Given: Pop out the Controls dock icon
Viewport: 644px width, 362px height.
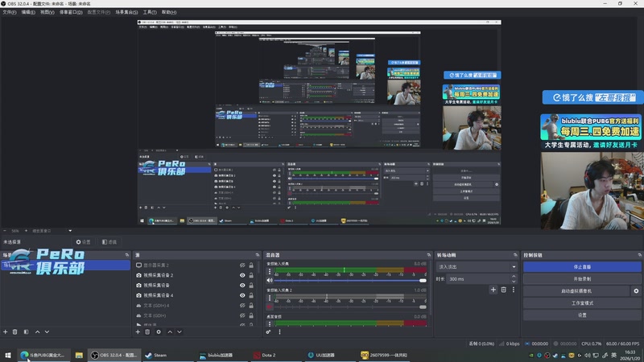Looking at the screenshot, I should coord(640,255).
